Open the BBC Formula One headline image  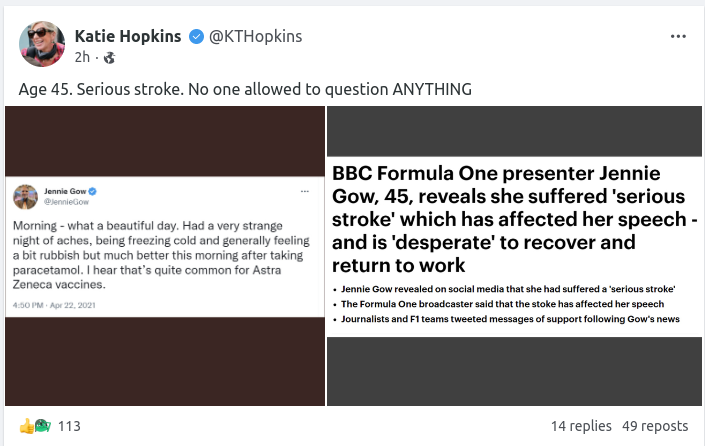click(x=515, y=255)
